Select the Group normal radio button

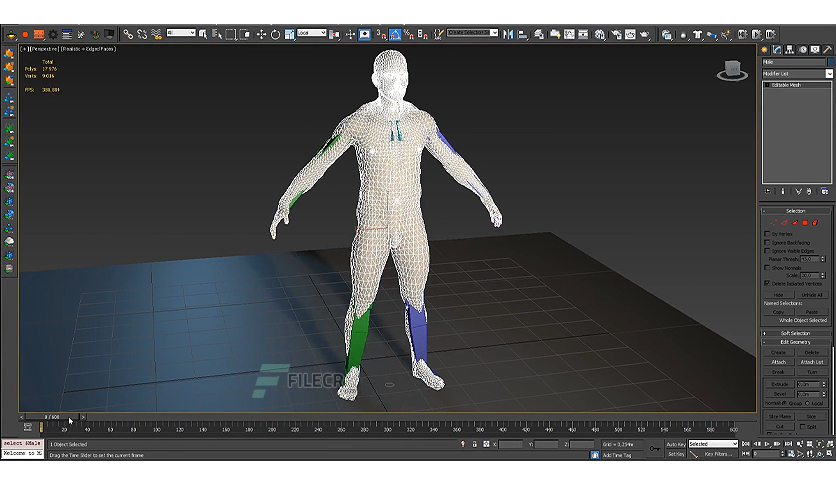coord(784,403)
